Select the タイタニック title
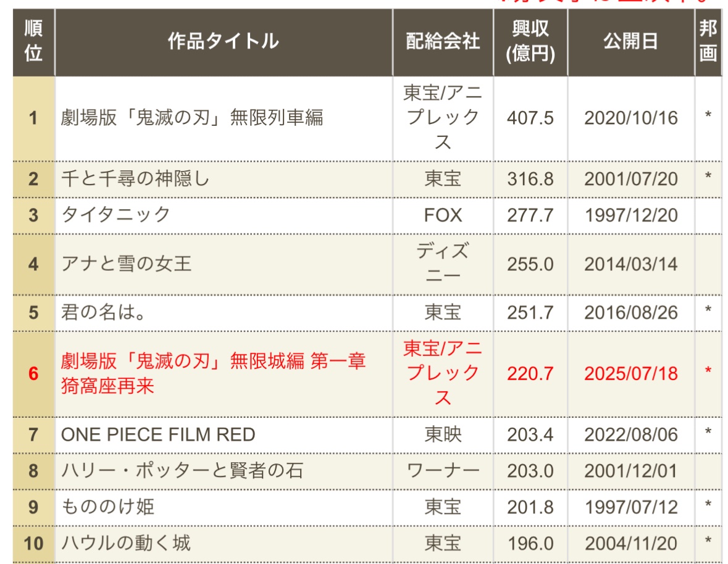Viewport: 728px width, 564px height. pos(115,215)
